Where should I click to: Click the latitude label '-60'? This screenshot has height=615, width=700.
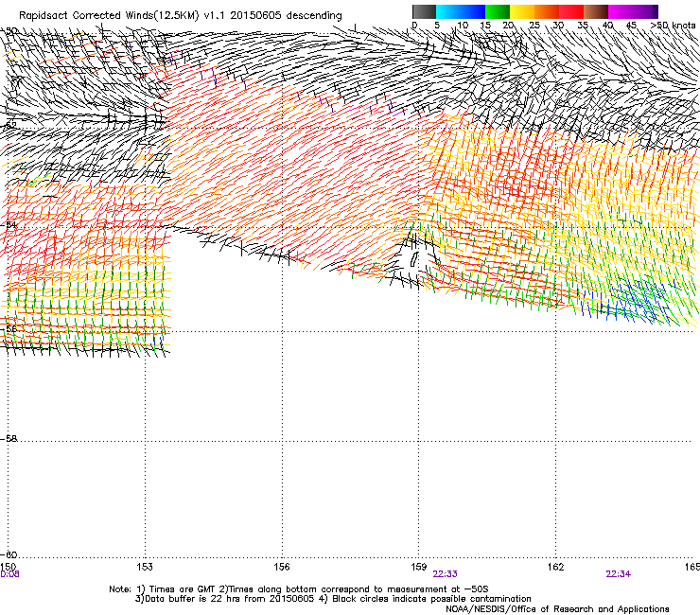[9, 554]
